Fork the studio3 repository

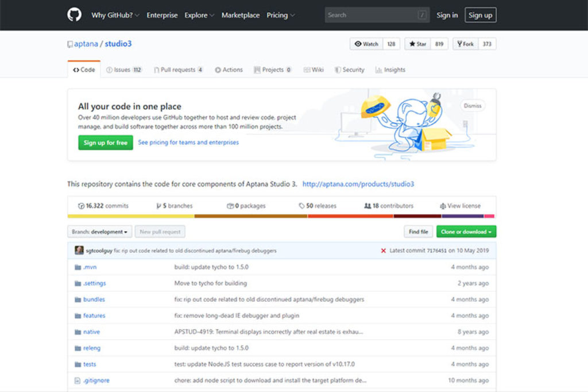coord(465,44)
